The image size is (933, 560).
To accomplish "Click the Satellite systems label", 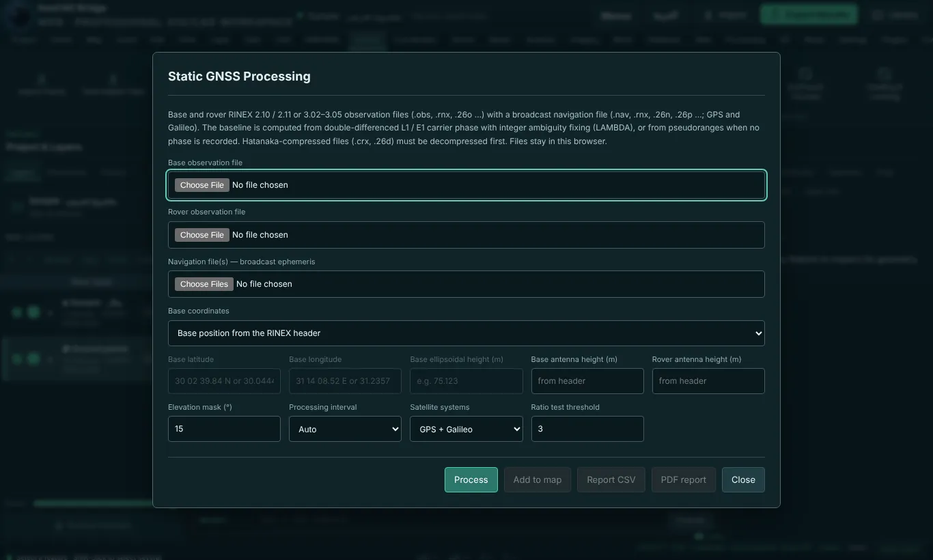I will coord(440,407).
